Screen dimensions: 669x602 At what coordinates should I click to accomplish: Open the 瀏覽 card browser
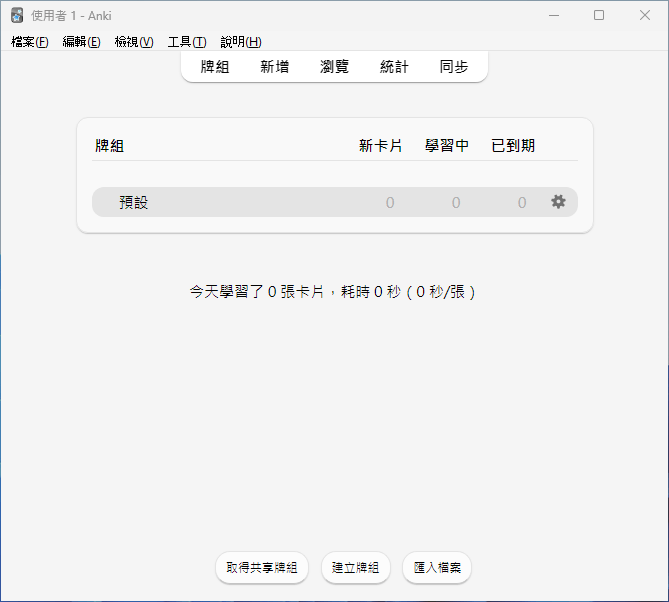click(334, 67)
